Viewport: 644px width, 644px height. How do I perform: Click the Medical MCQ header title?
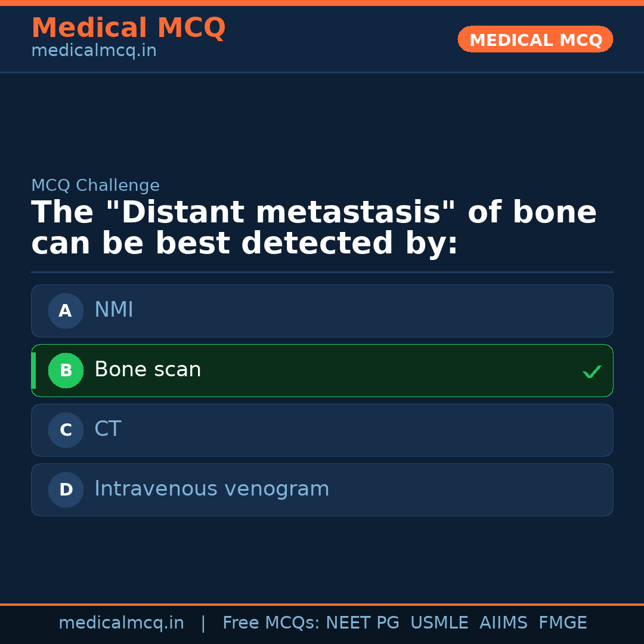point(128,28)
